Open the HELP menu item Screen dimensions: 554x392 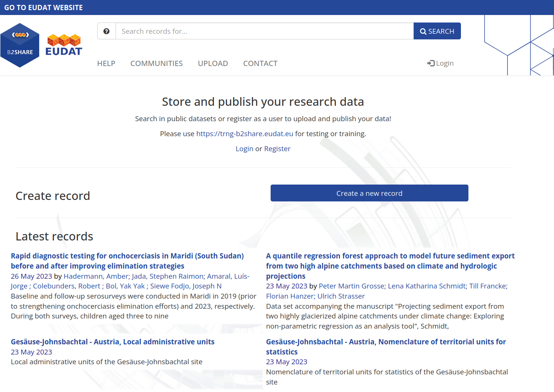(x=106, y=63)
